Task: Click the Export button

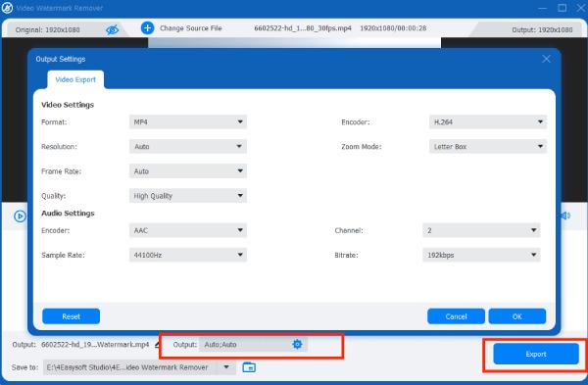Action: pos(536,354)
